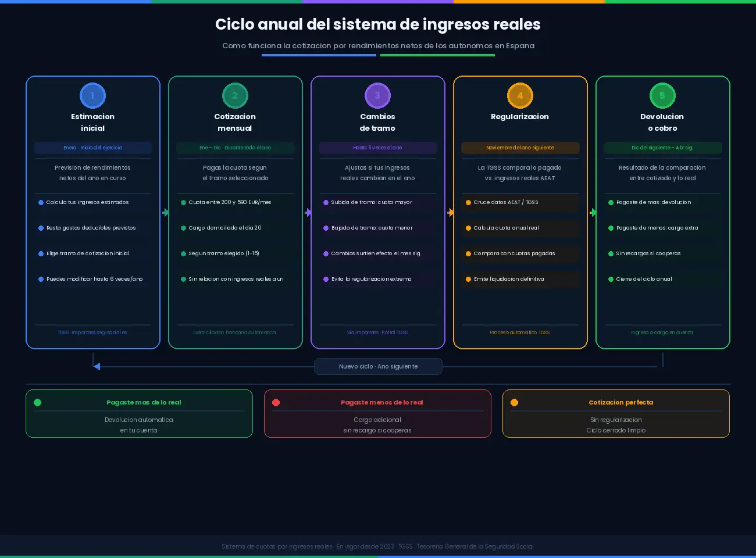This screenshot has height=558, width=756.
Task: Click 'Calcula cuota anual real' item
Action: click(520, 228)
